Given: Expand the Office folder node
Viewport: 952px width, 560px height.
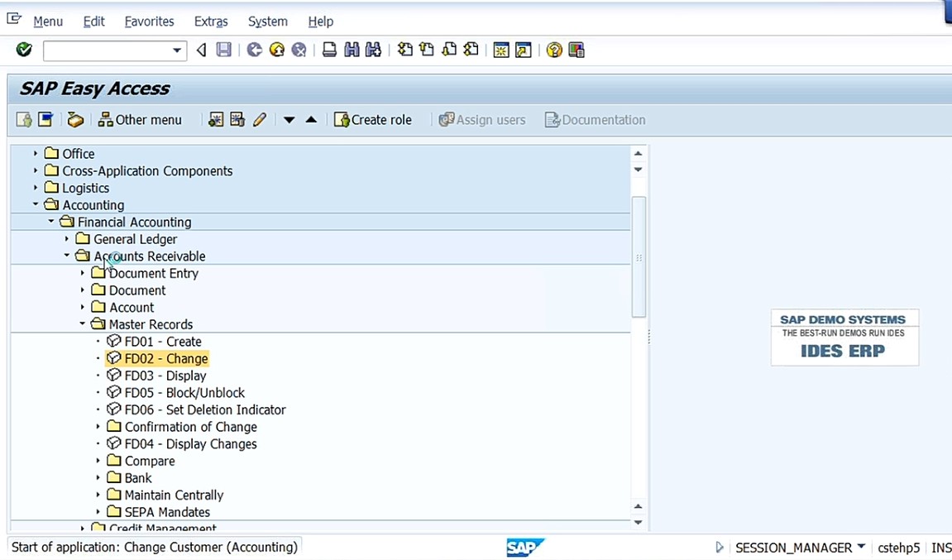Looking at the screenshot, I should pyautogui.click(x=36, y=154).
